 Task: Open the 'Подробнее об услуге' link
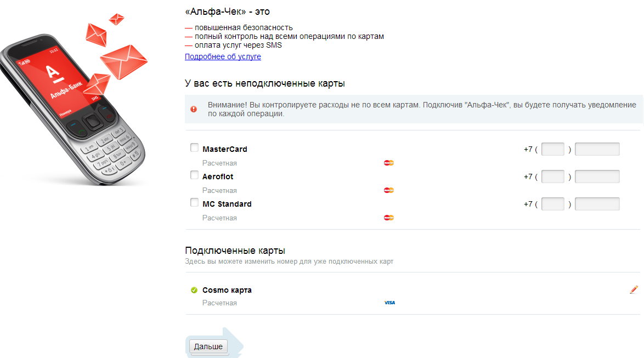(223, 56)
